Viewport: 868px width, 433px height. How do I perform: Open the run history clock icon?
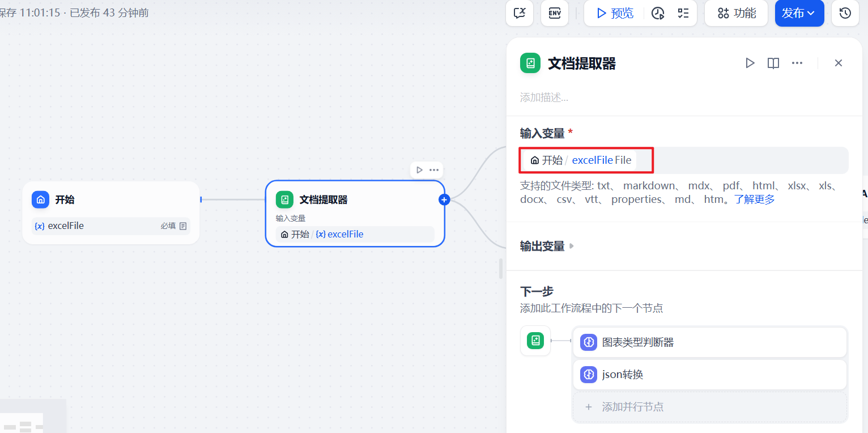(x=658, y=13)
